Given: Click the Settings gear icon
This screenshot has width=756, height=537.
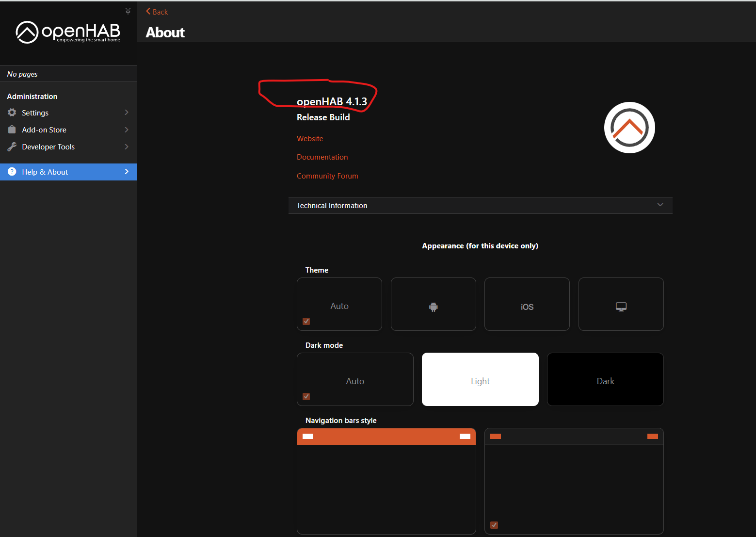Looking at the screenshot, I should 12,113.
